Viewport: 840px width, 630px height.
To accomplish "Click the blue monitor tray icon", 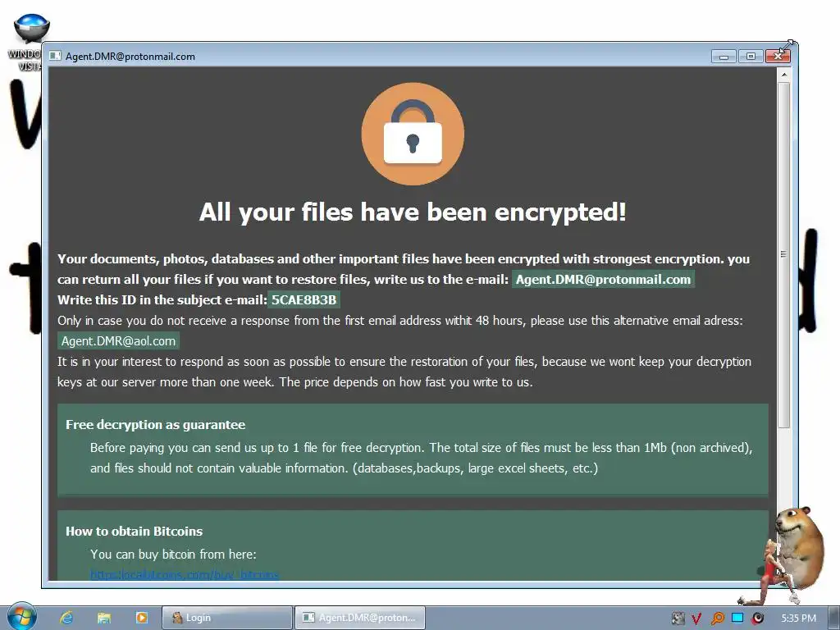I will tap(737, 618).
